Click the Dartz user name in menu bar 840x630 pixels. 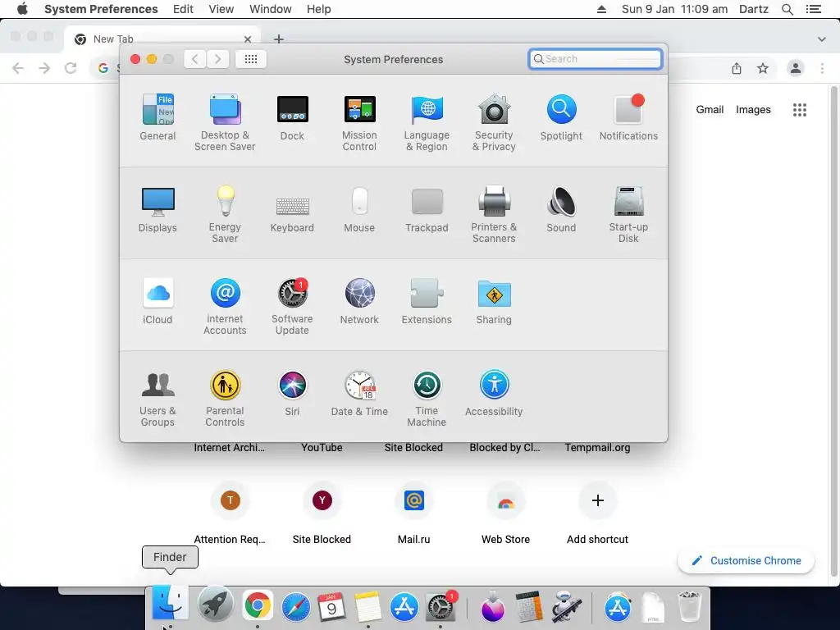pos(753,9)
